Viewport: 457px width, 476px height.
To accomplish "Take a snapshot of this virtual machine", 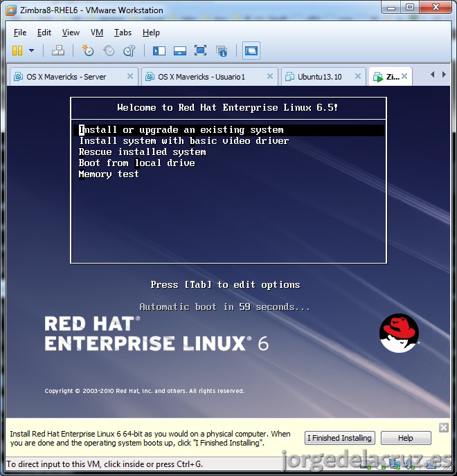I will (x=88, y=51).
